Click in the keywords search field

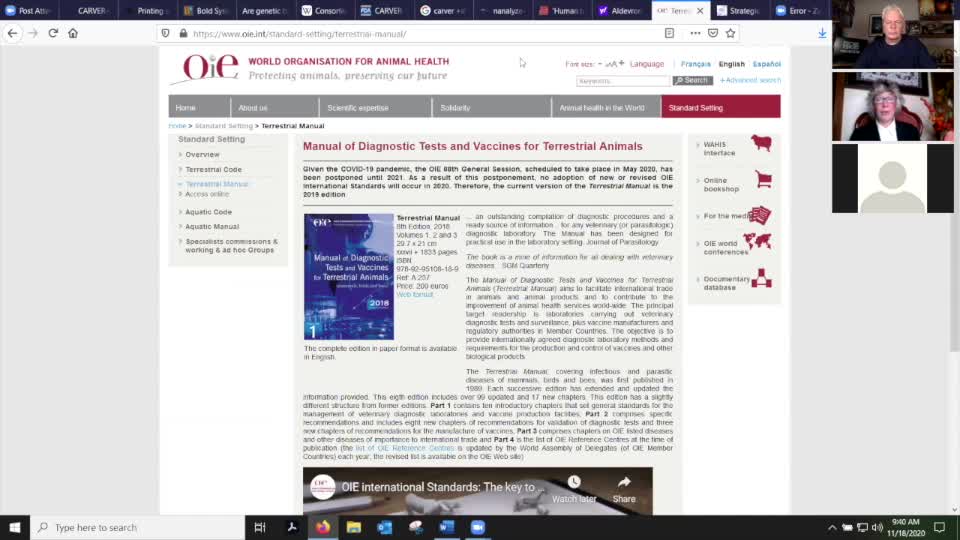tap(623, 81)
